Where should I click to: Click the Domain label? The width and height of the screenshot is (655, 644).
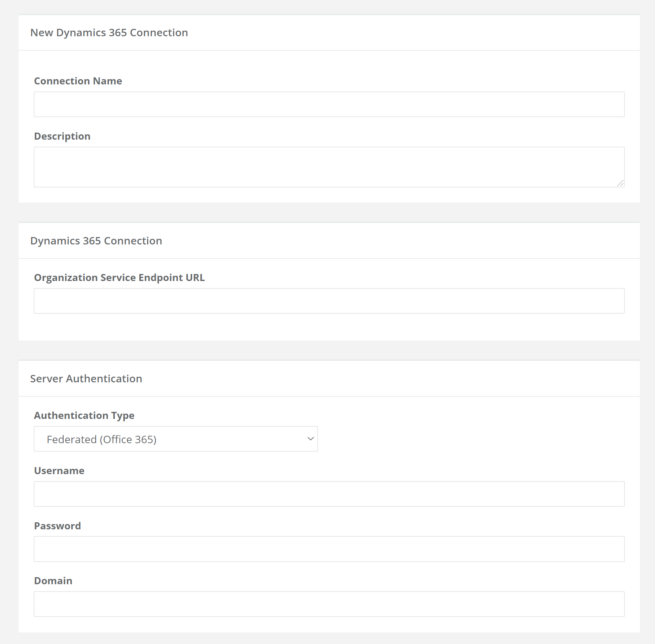pos(53,581)
